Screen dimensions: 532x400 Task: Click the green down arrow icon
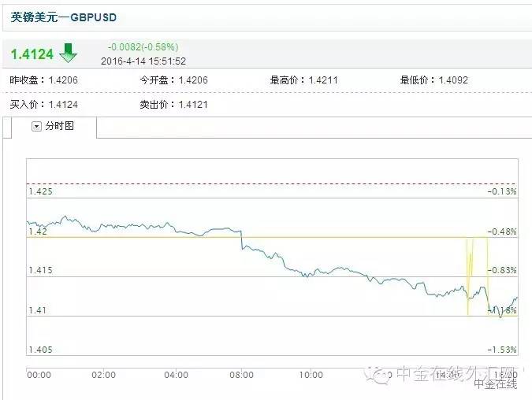point(69,54)
